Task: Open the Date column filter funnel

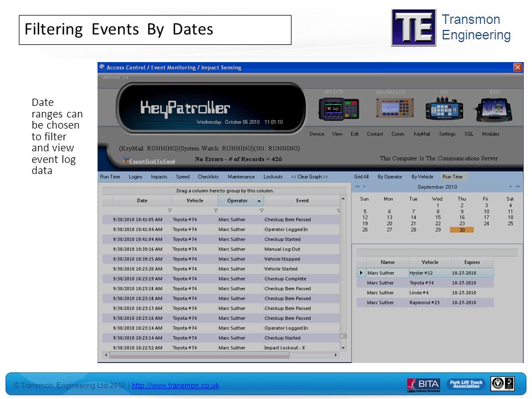Action: [x=170, y=211]
